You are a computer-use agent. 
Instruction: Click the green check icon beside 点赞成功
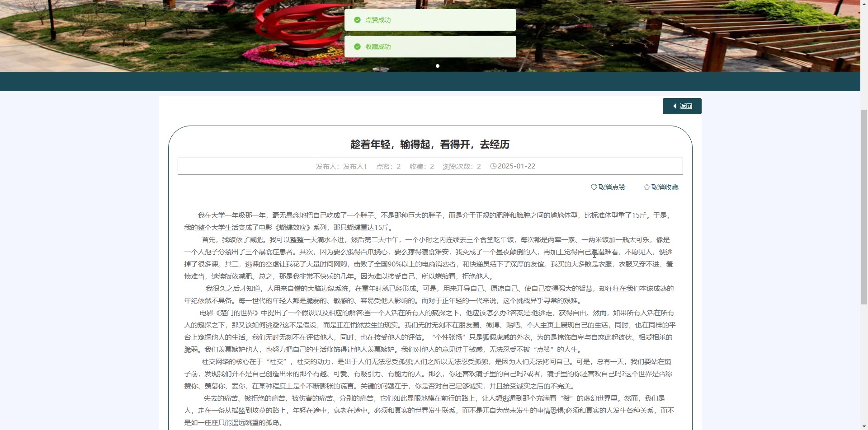357,20
